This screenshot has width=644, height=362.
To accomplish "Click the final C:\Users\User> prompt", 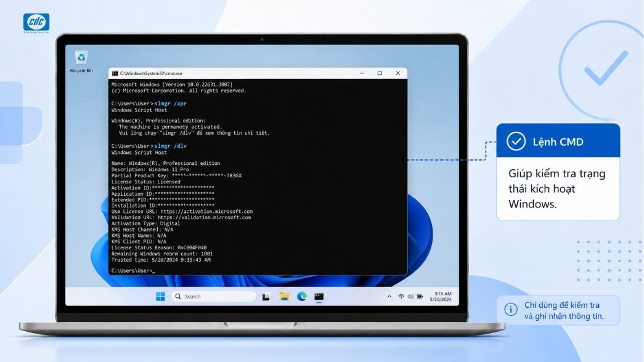I will tap(133, 271).
